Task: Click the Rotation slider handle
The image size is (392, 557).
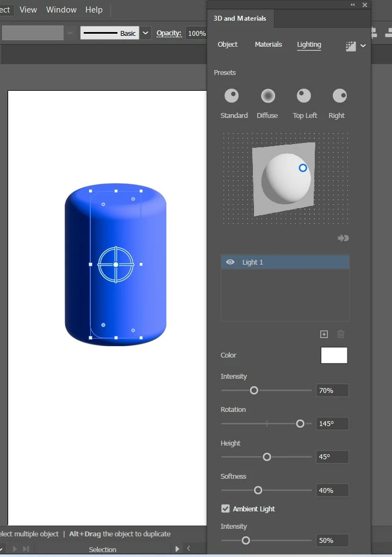Action: coord(300,423)
